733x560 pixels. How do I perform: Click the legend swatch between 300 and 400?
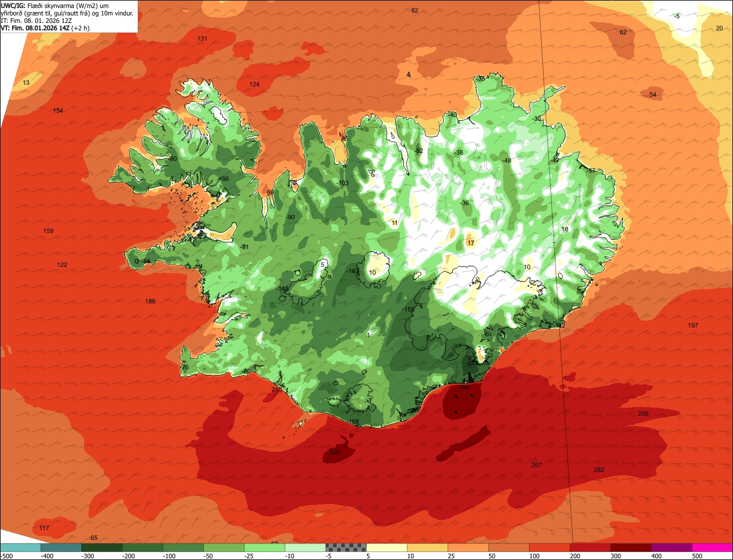630,547
